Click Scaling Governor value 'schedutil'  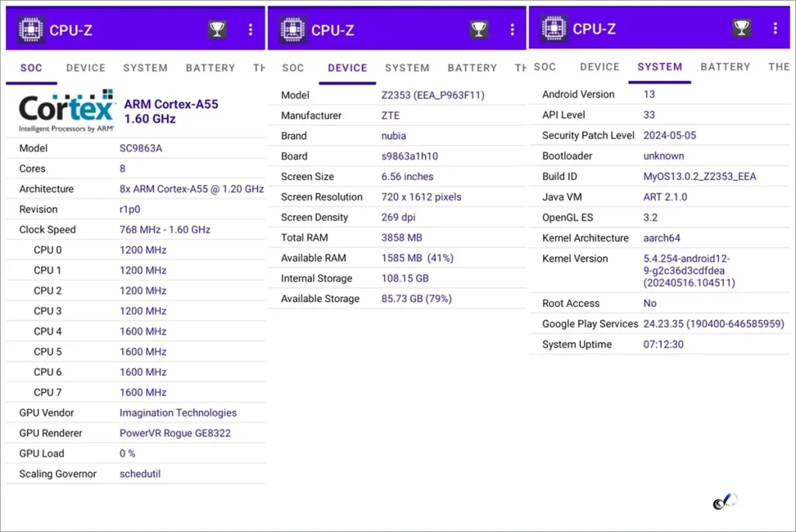point(140,474)
